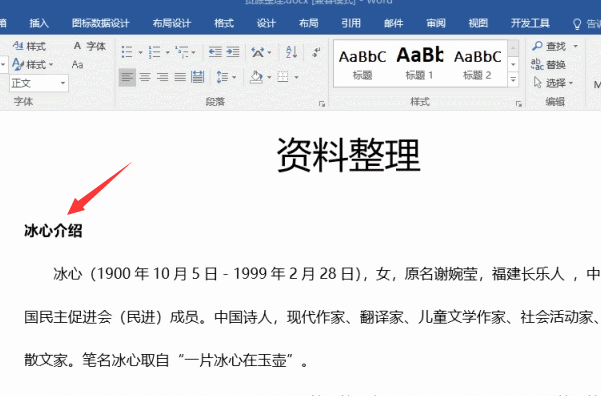Open the 查找 find tool
This screenshot has height=396, width=601.
tap(549, 46)
